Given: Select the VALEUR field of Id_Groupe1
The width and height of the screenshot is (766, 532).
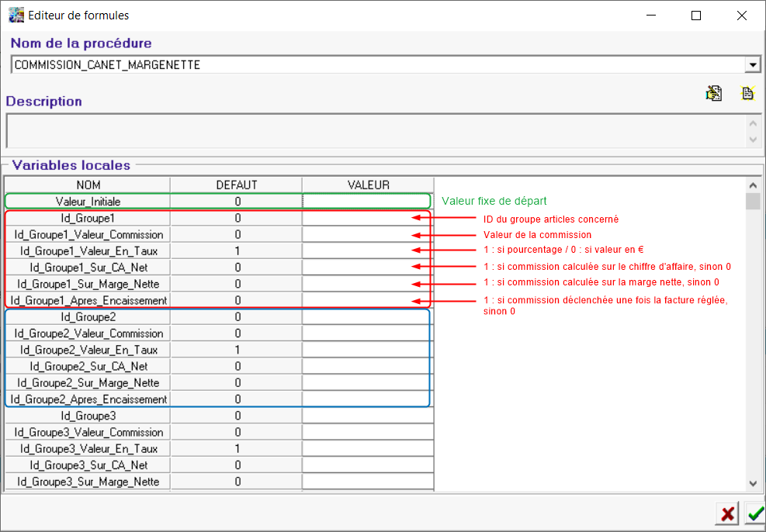Looking at the screenshot, I should pyautogui.click(x=366, y=218).
